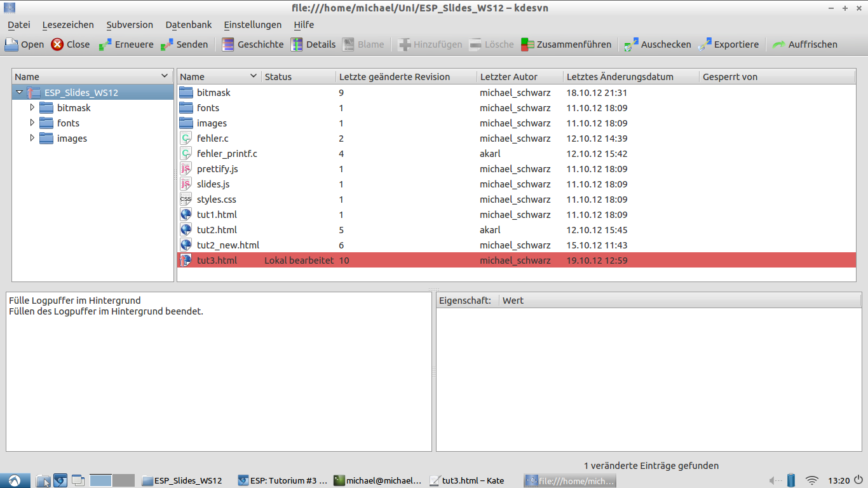Click the Zusammenführen merge button
868x488 pixels.
[x=566, y=44]
